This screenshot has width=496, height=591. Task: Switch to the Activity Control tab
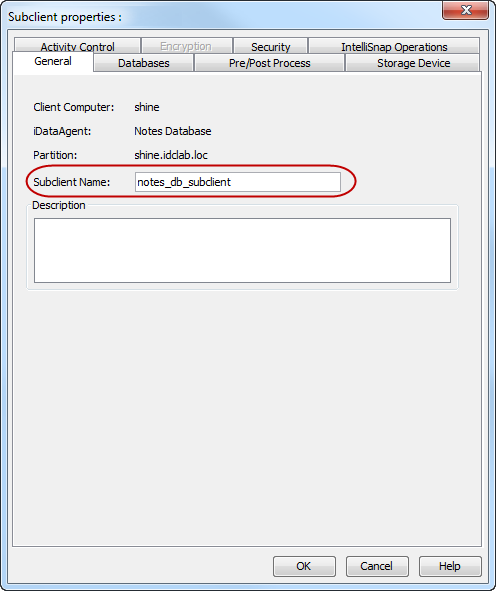pos(77,46)
